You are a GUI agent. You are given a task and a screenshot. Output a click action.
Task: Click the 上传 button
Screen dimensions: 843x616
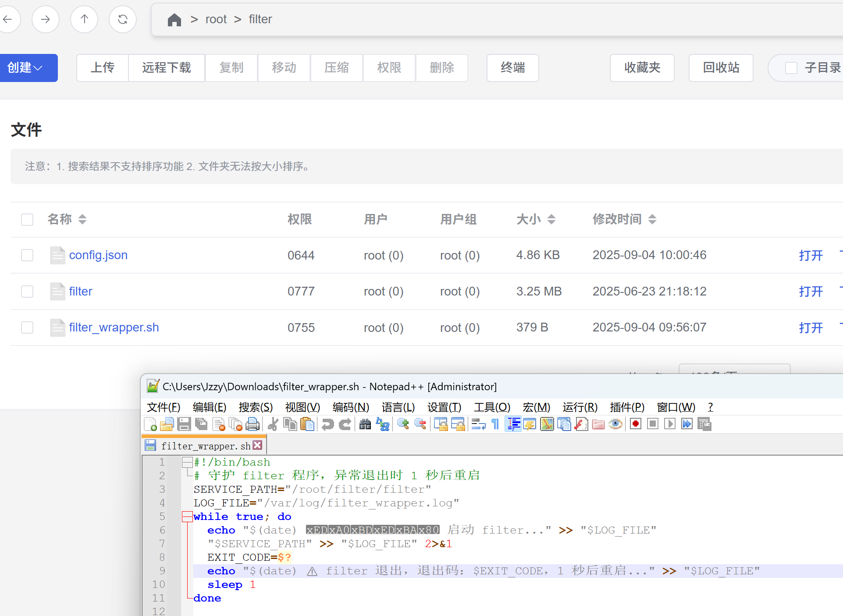pyautogui.click(x=103, y=68)
